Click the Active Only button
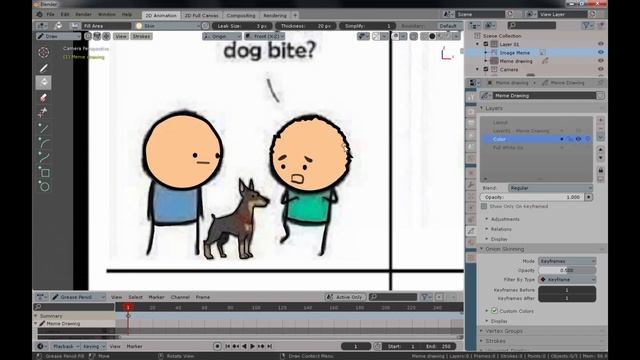This screenshot has width=640, height=360. [345, 297]
